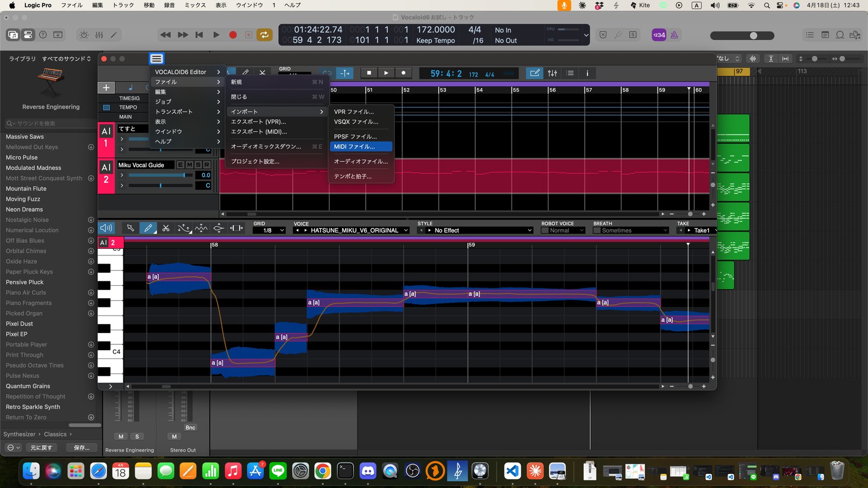The width and height of the screenshot is (868, 488).
Task: Select the scissors split tool
Action: 166,228
